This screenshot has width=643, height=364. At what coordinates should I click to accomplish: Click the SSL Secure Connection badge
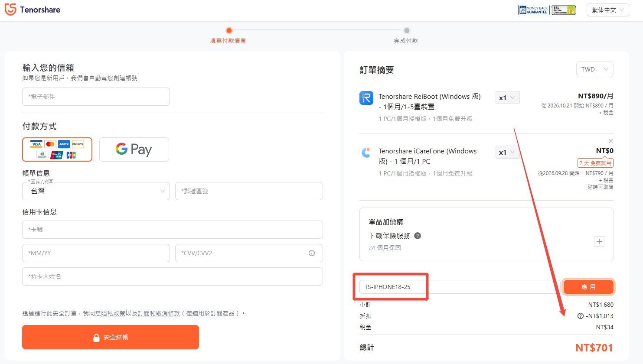pyautogui.click(x=564, y=10)
